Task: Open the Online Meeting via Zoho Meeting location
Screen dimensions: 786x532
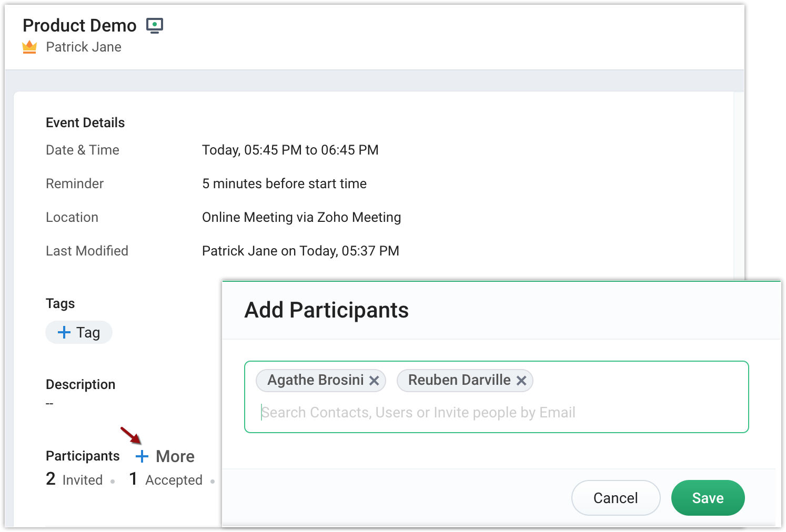Action: coord(301,218)
